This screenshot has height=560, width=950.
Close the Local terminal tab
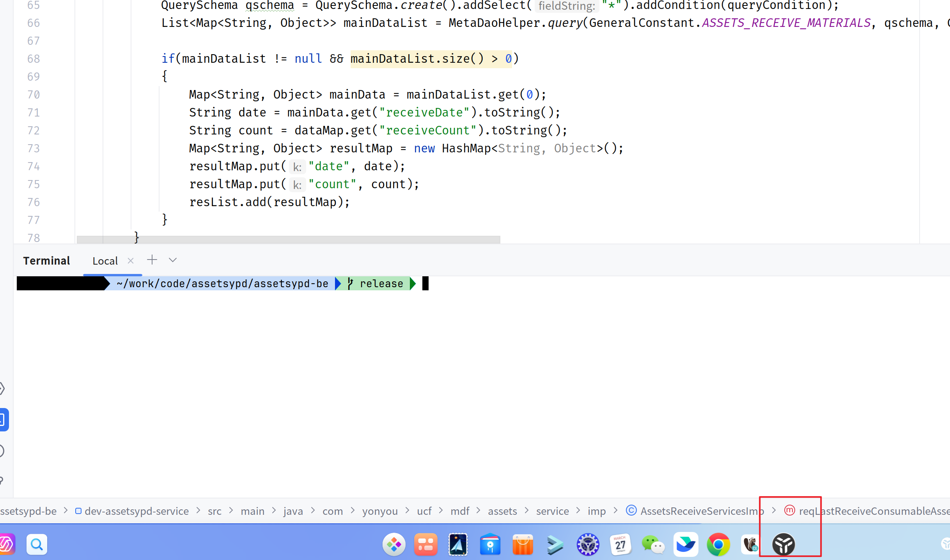[x=131, y=261]
